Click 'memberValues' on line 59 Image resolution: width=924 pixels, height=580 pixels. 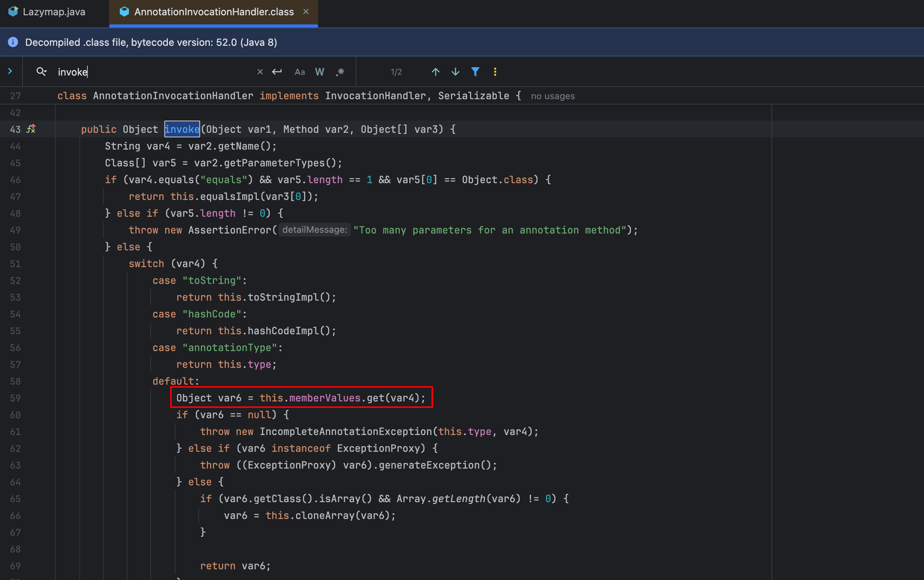pos(325,398)
